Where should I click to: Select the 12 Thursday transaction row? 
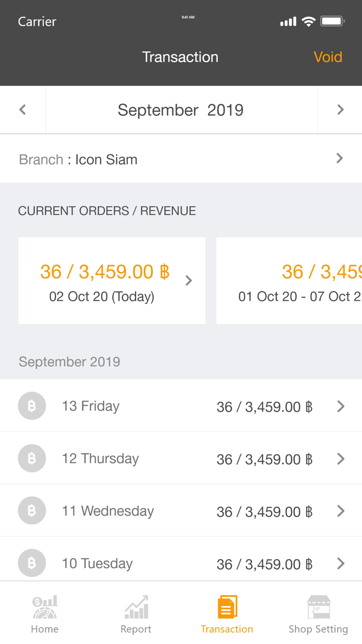[181, 458]
